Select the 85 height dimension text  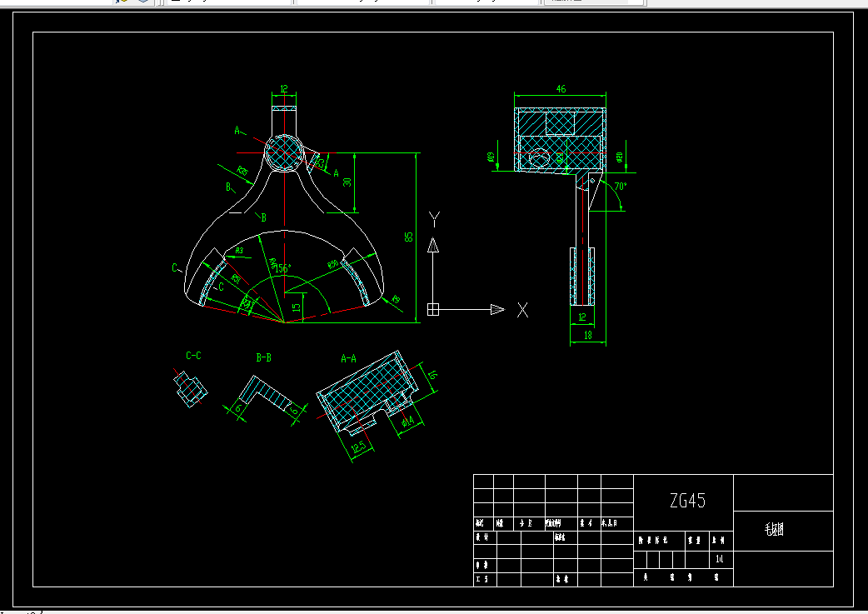[x=408, y=237]
